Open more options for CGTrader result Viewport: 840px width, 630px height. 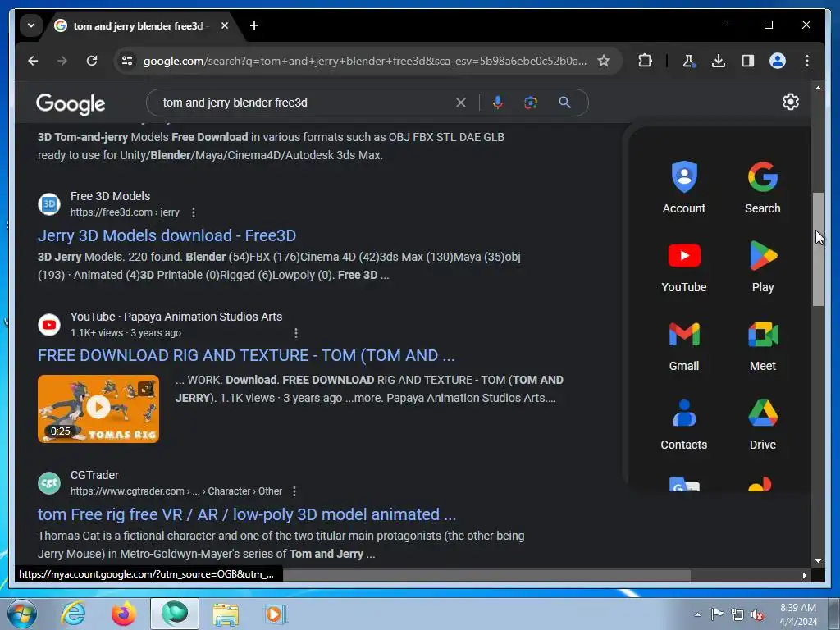pos(294,491)
